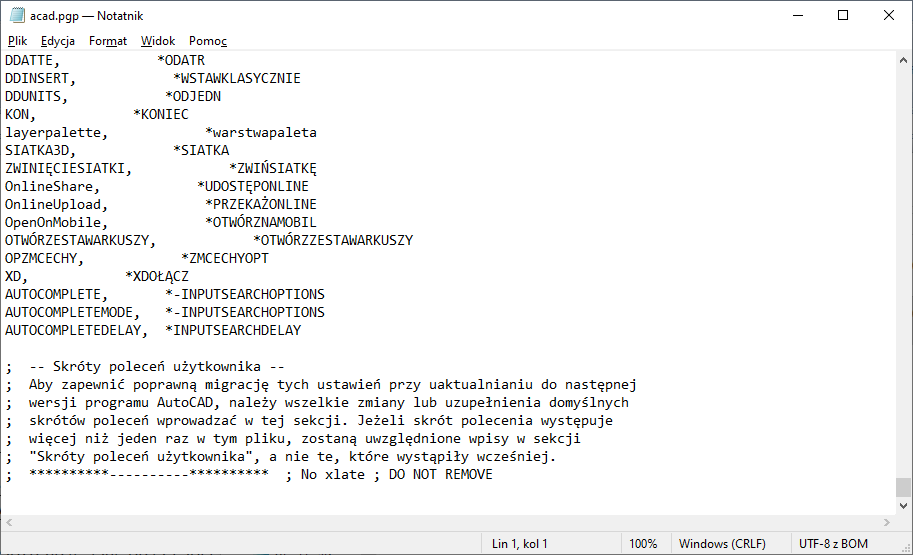Open the Format menu

point(108,41)
